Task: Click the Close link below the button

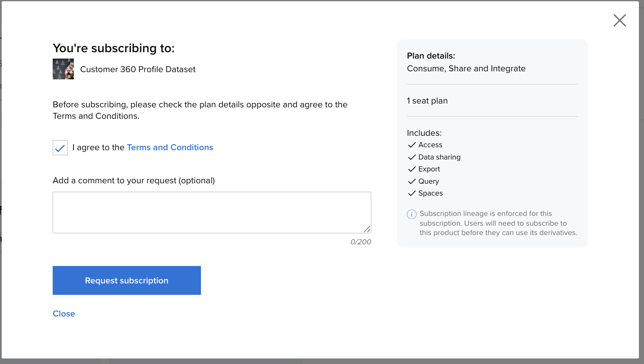Action: click(x=64, y=314)
